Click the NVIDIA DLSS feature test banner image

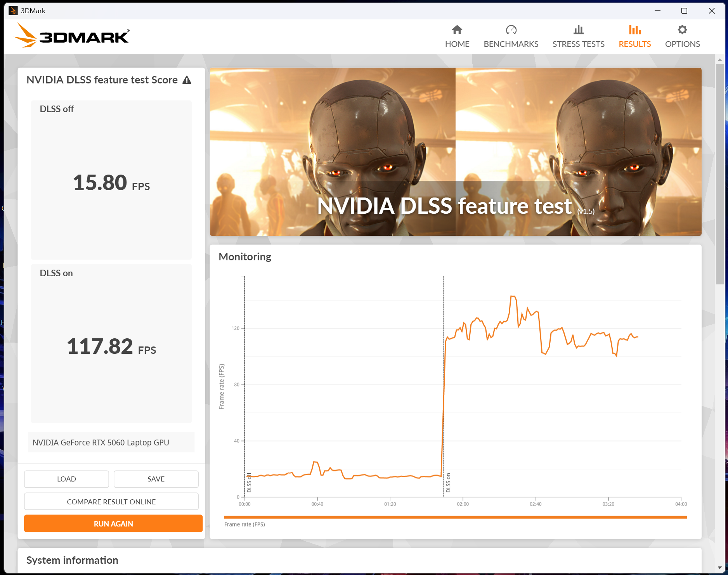[x=456, y=152]
